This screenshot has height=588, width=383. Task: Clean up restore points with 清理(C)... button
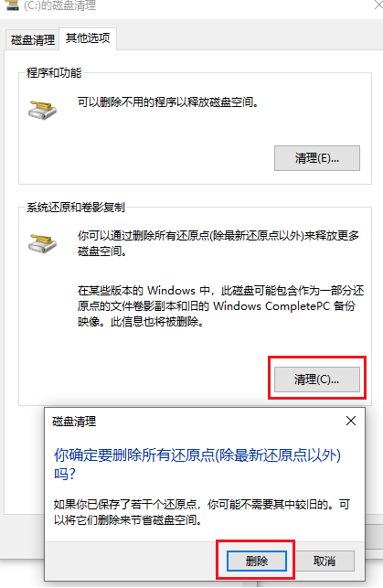(x=317, y=380)
